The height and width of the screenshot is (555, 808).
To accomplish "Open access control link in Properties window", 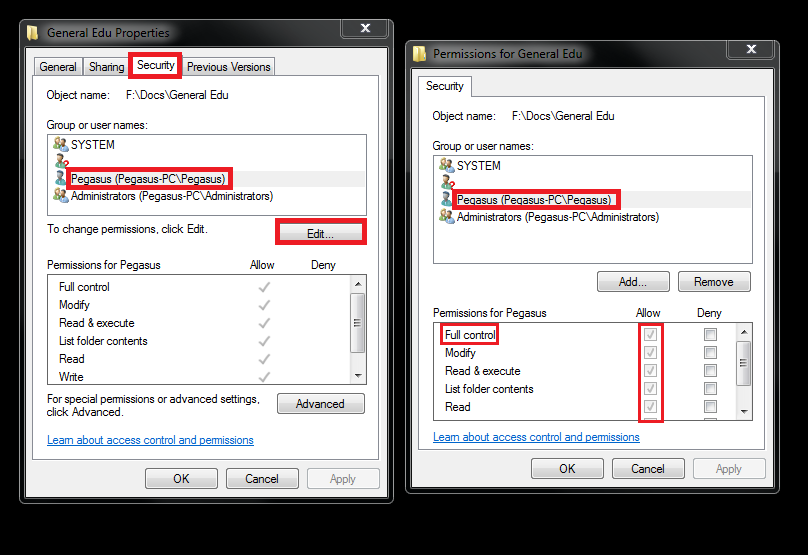I will point(150,440).
